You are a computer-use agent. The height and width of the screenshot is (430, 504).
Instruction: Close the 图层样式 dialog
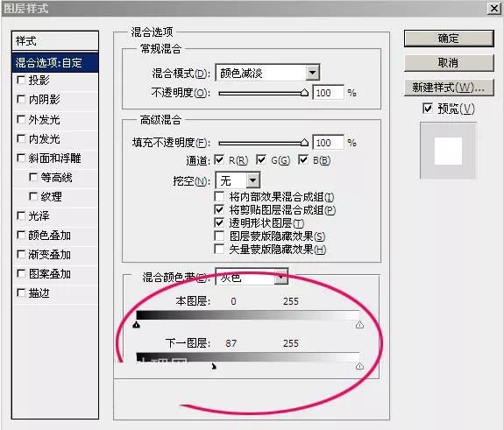(x=494, y=9)
